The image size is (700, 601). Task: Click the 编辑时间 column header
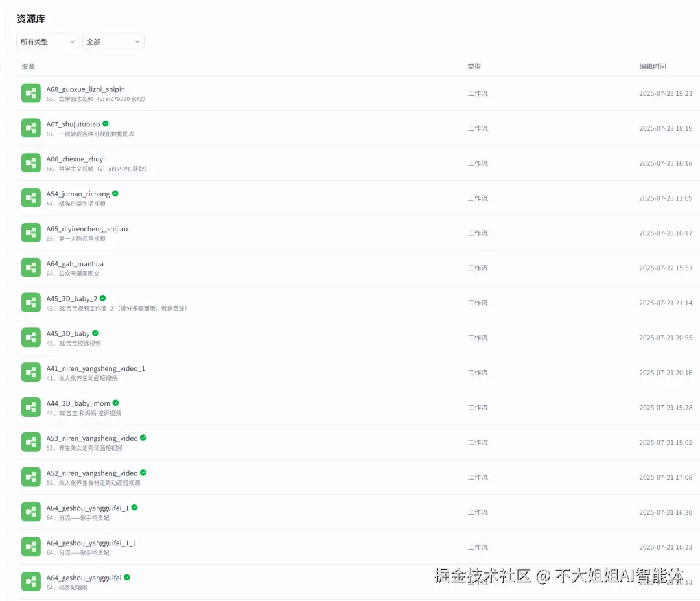click(x=653, y=66)
